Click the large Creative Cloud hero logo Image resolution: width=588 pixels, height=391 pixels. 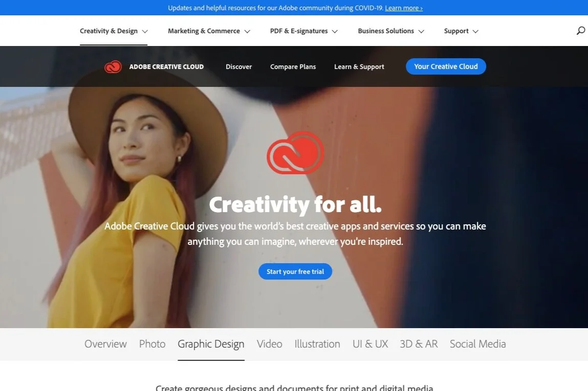pos(295,153)
